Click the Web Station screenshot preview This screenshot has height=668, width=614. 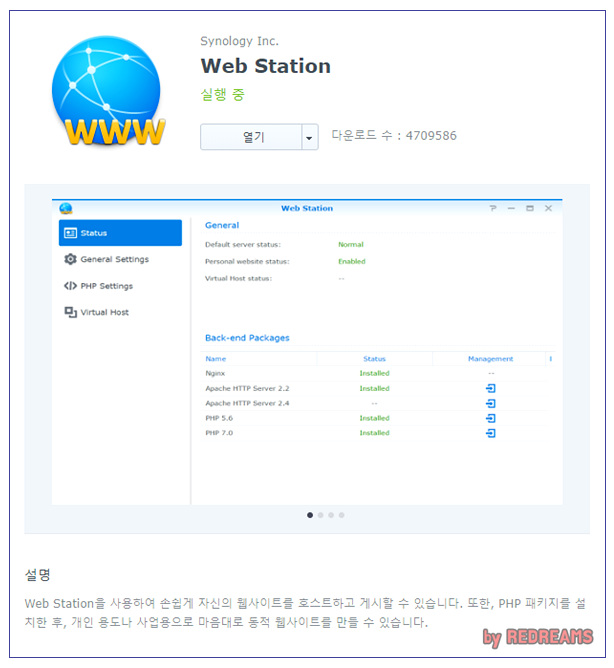tap(307, 352)
